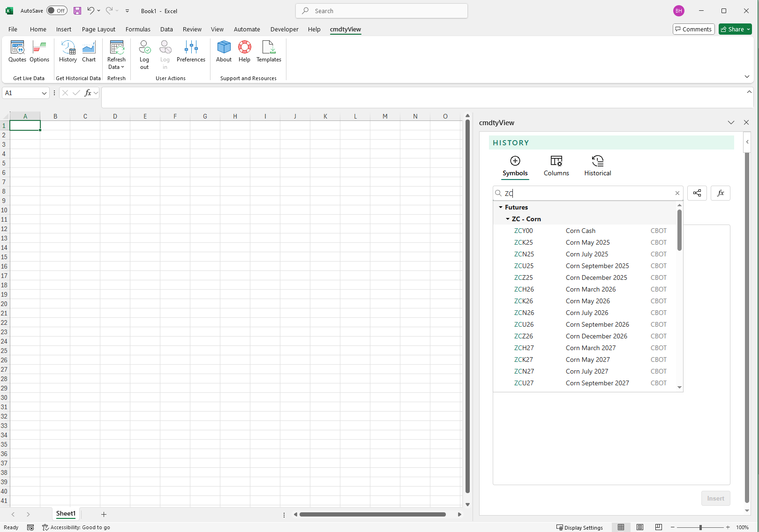Clear the symbol search field

[x=677, y=193]
